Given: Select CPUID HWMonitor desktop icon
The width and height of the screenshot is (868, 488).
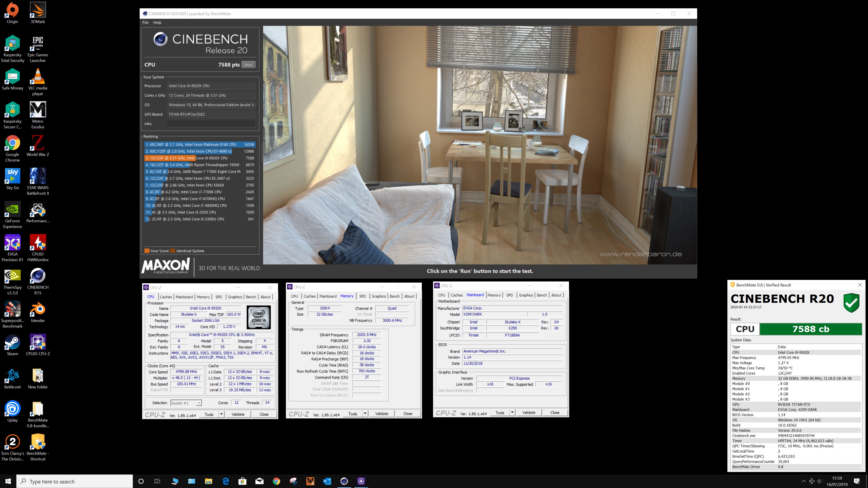Looking at the screenshot, I should tap(38, 248).
